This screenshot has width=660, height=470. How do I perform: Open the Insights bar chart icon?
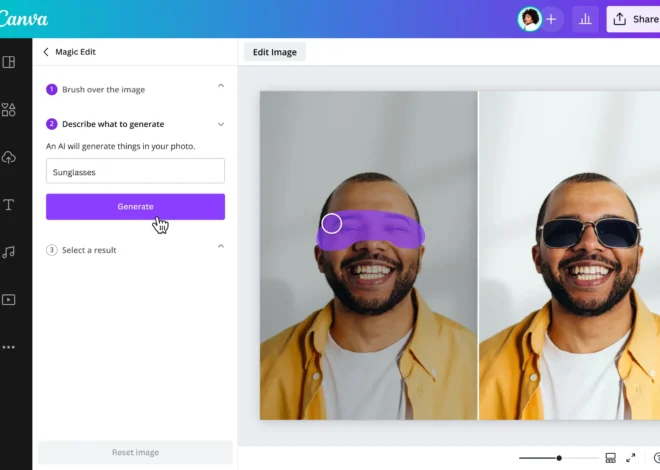pyautogui.click(x=585, y=19)
